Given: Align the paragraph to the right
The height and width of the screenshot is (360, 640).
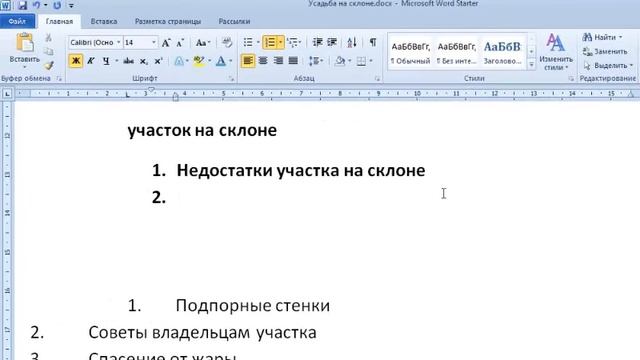Looking at the screenshot, I should click(x=278, y=61).
